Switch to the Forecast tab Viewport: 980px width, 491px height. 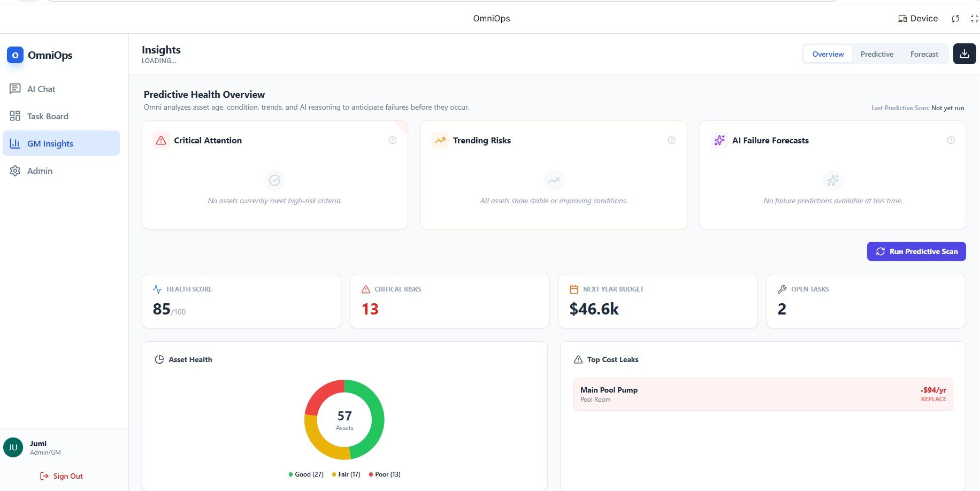click(924, 54)
